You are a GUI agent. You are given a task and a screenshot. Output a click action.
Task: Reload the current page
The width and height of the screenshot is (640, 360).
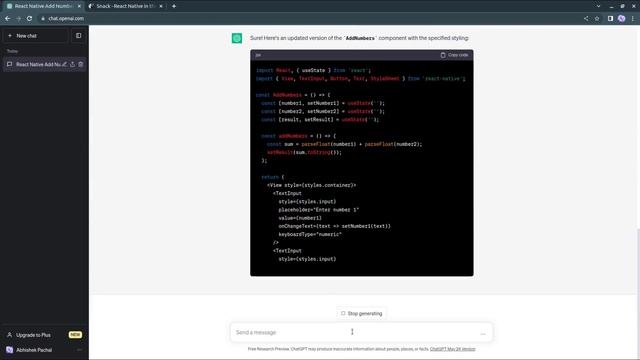29,18
